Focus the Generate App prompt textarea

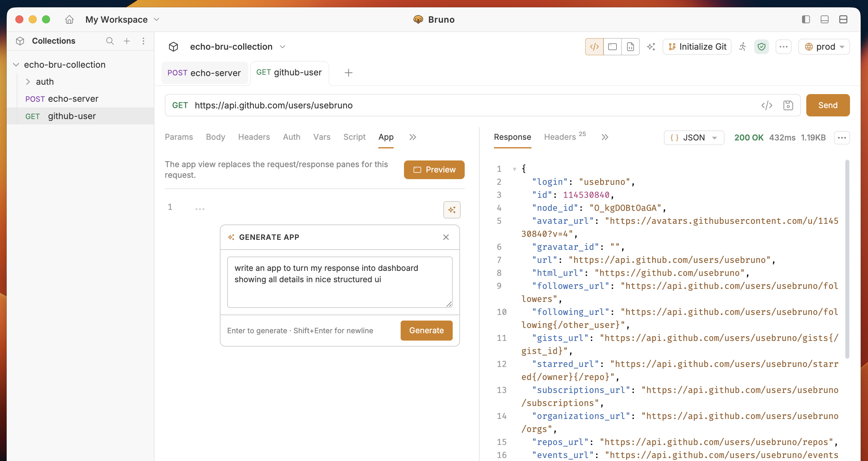340,283
